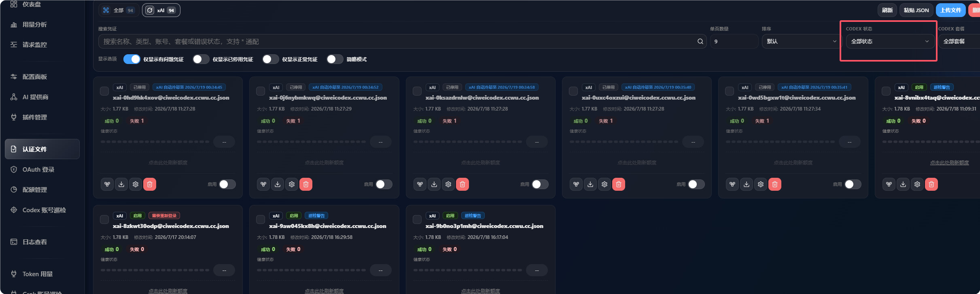
Task: Download the xai-8vnibx4taq credential file
Action: click(x=903, y=184)
